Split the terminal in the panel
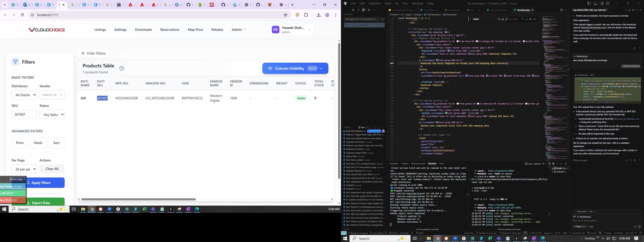 [550, 164]
